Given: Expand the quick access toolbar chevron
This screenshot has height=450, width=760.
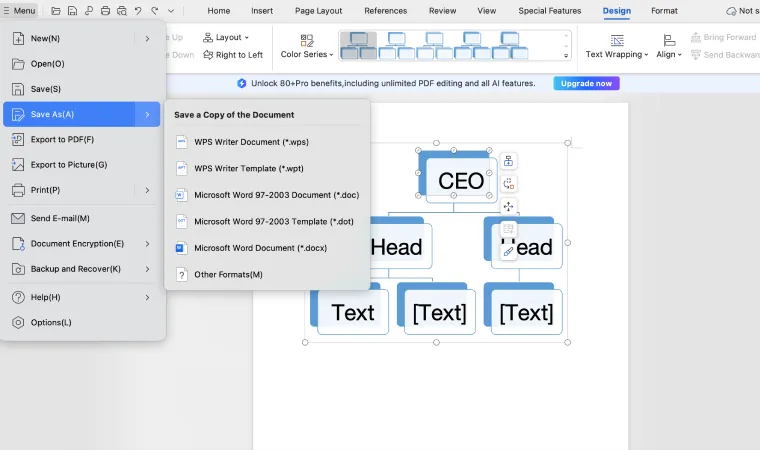Looking at the screenshot, I should click(x=171, y=11).
